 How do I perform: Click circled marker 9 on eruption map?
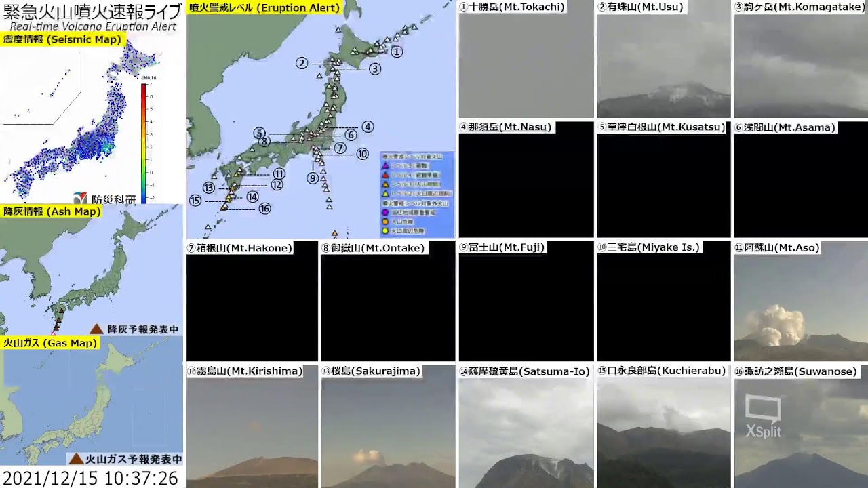[313, 178]
